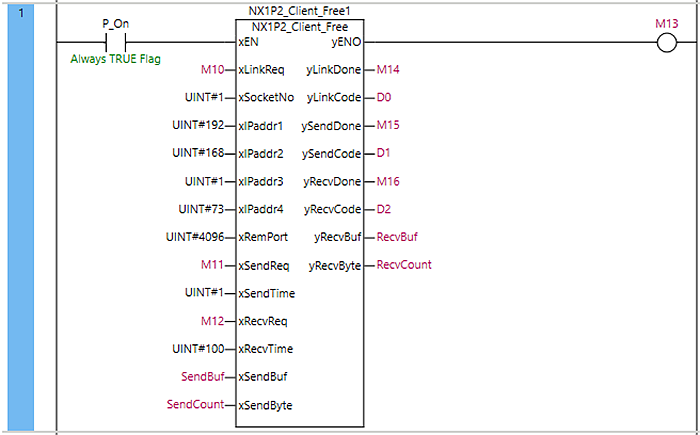Click rung number 1 header

[21, 217]
